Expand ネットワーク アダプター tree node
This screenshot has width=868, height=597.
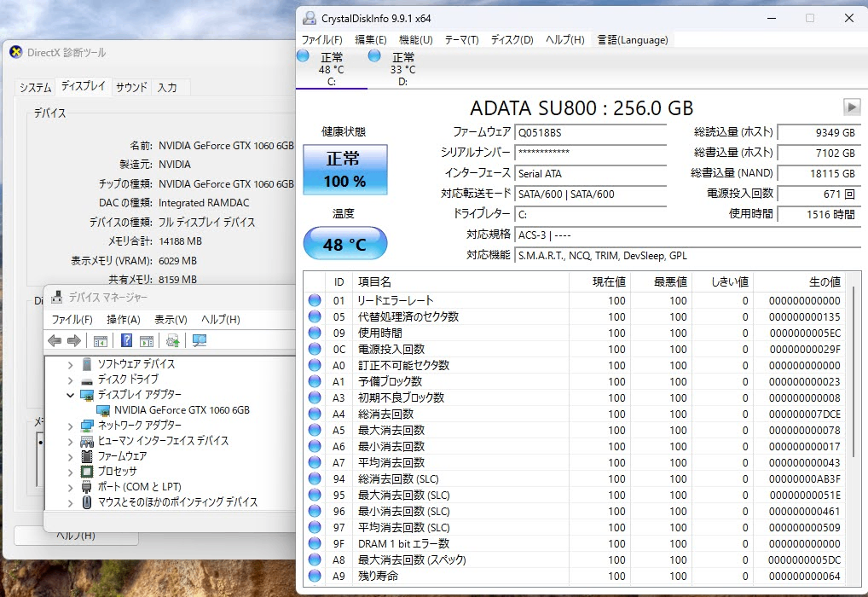tap(70, 426)
